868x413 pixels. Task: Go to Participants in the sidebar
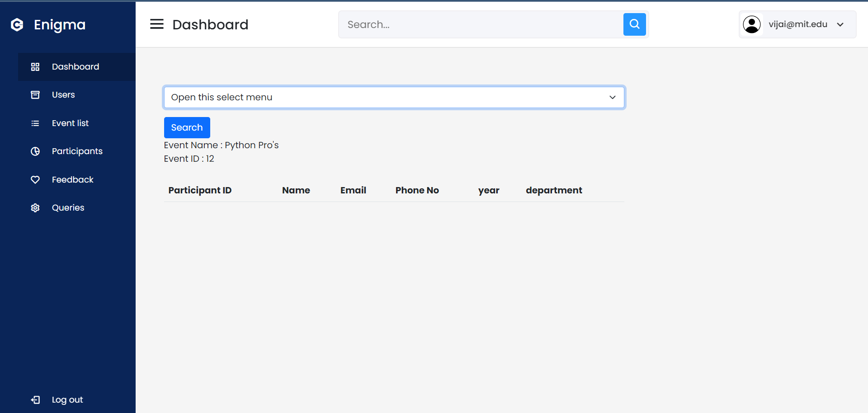(77, 151)
